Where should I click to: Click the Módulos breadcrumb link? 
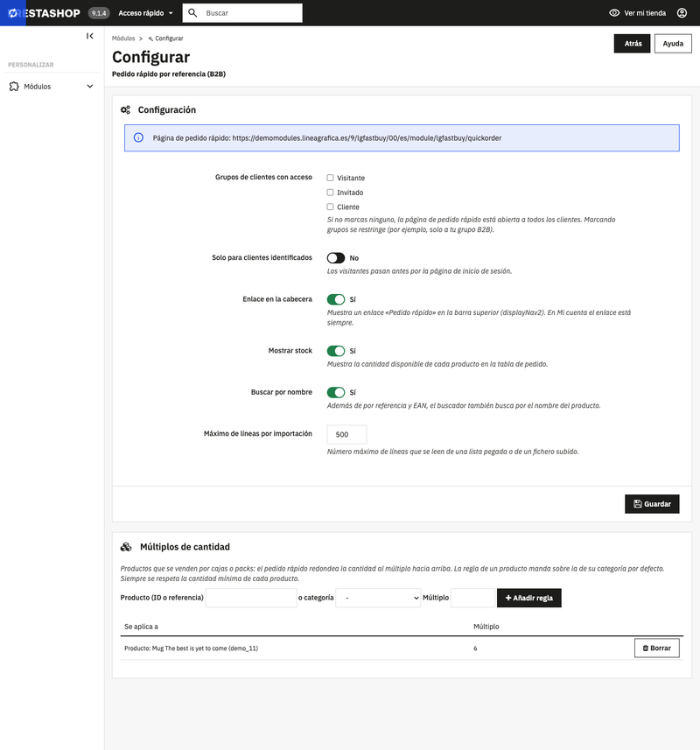click(123, 39)
